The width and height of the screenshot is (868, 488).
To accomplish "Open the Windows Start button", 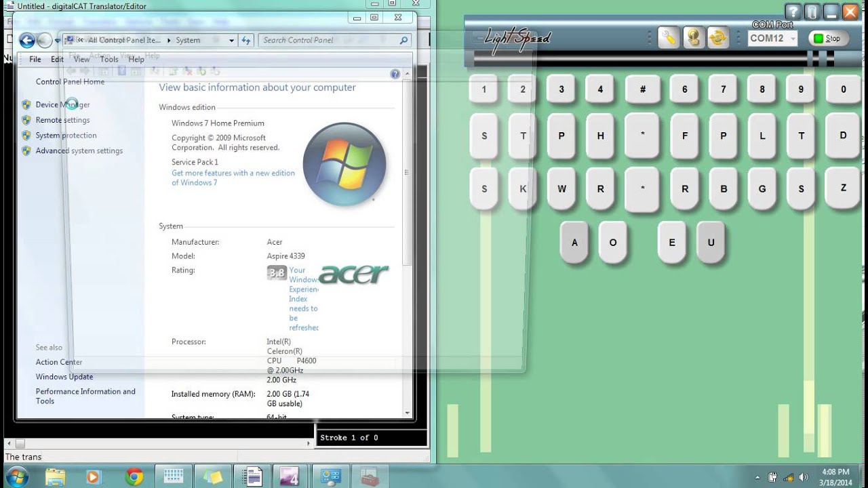I will (16, 476).
